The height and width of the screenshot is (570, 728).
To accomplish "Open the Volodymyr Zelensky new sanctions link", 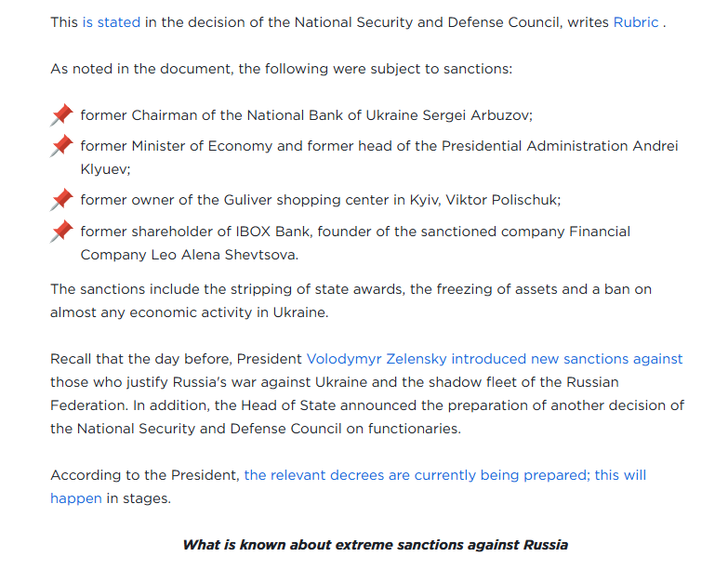I will [495, 359].
